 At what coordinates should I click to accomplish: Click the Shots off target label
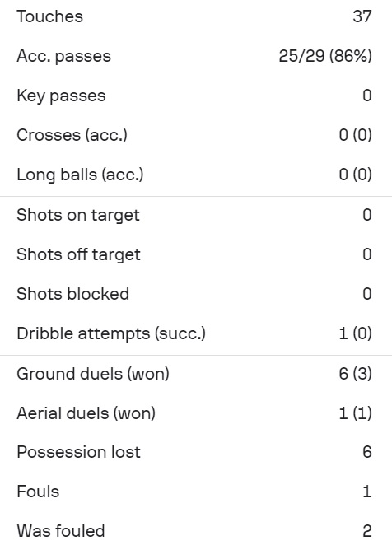[78, 254]
